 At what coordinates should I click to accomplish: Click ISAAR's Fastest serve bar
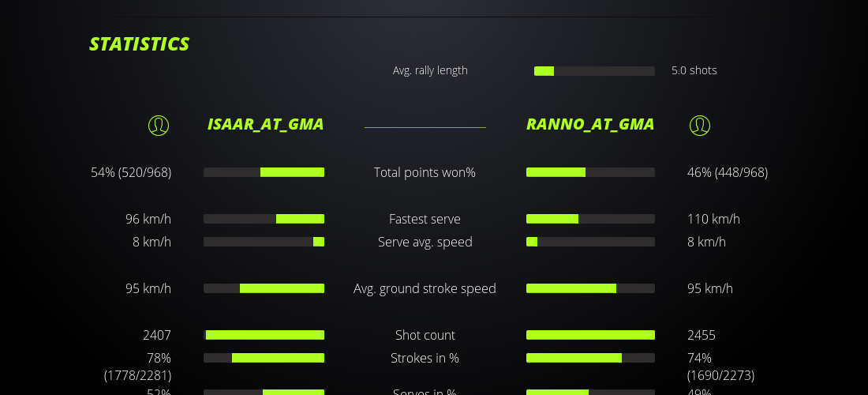264,219
